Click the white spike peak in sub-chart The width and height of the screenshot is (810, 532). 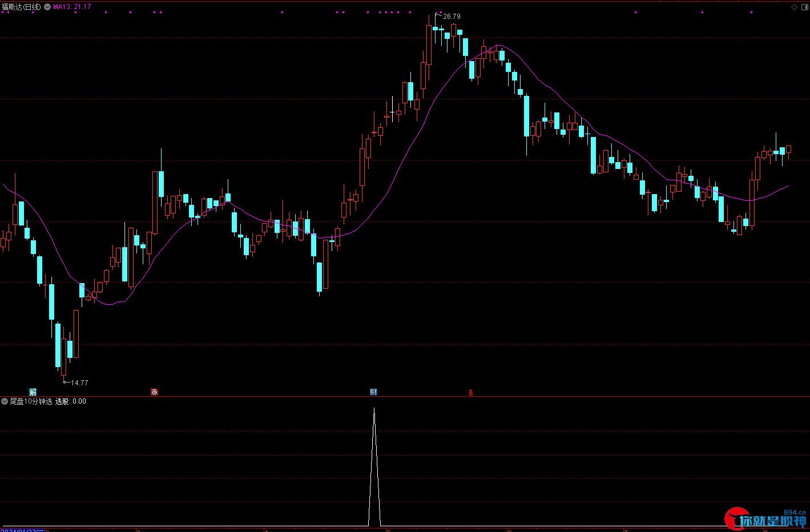[x=374, y=409]
